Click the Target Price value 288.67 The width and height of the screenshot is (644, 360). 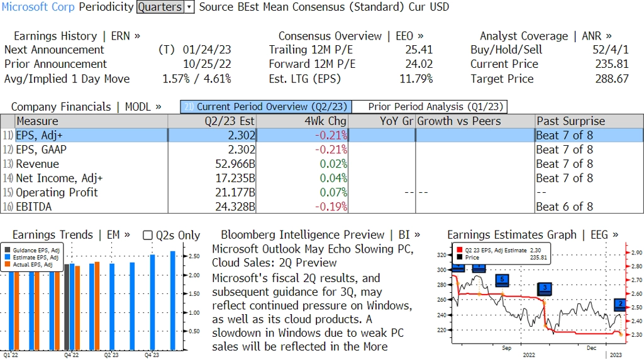pos(612,79)
